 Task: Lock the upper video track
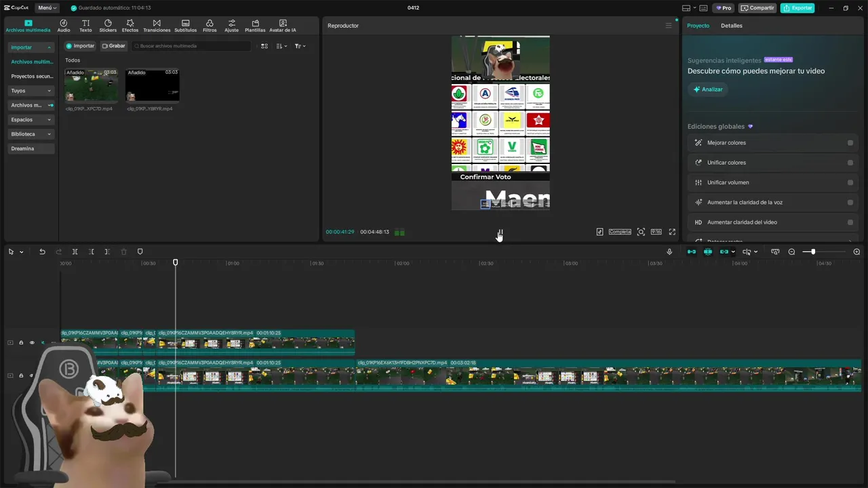[21, 343]
